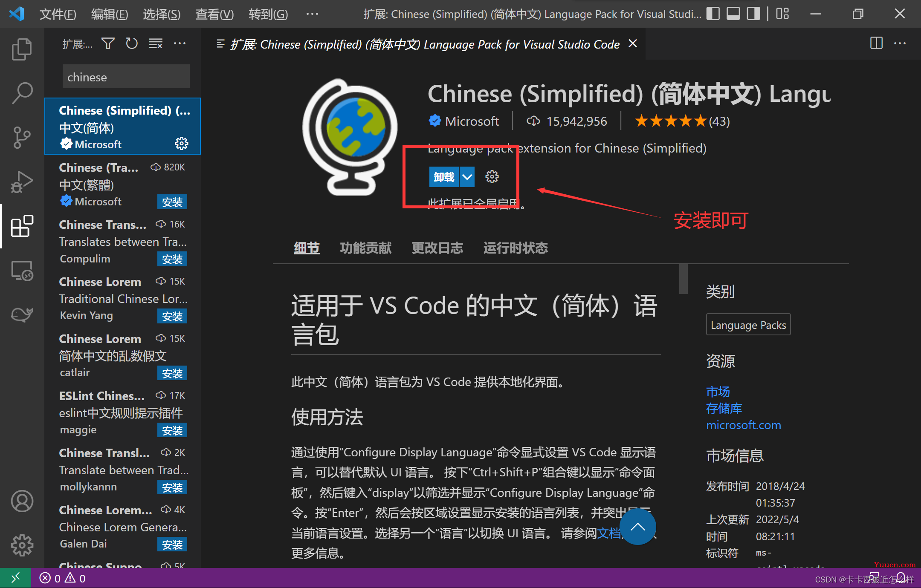The width and height of the screenshot is (921, 588).
Task: Click the 卸载 uninstall button
Action: pyautogui.click(x=444, y=177)
